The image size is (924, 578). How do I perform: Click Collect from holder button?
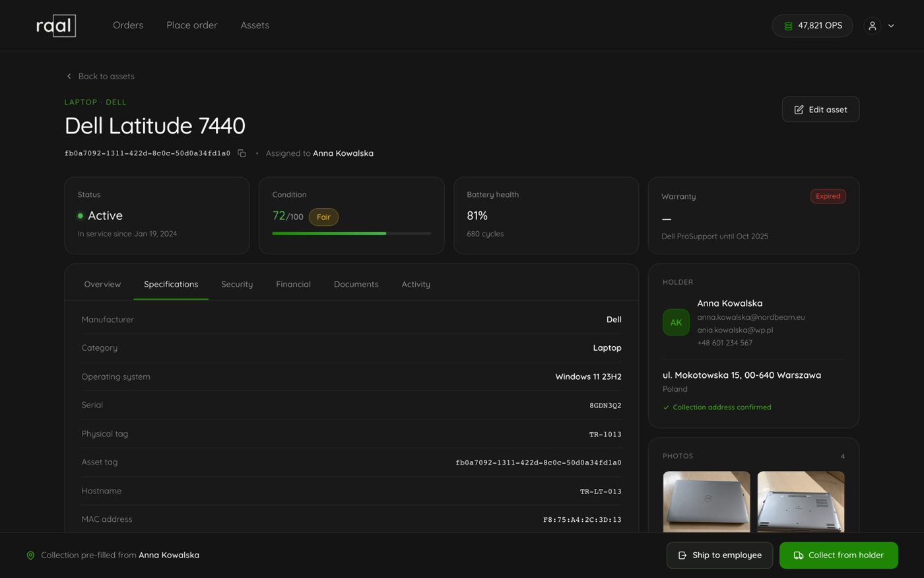838,556
